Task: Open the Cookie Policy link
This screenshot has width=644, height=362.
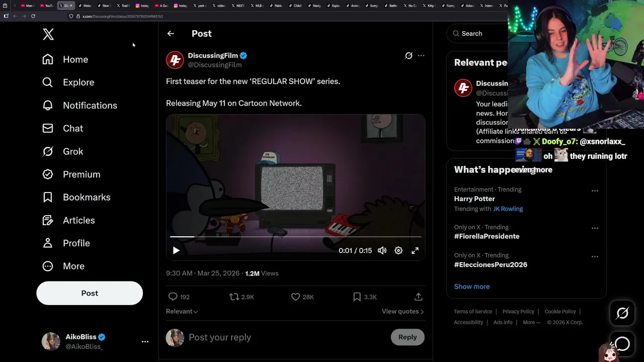Action: (560, 312)
